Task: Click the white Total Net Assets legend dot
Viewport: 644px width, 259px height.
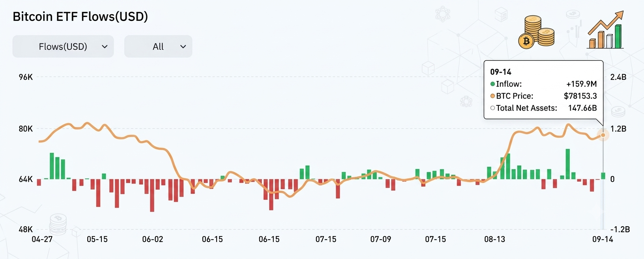Action: [492, 108]
